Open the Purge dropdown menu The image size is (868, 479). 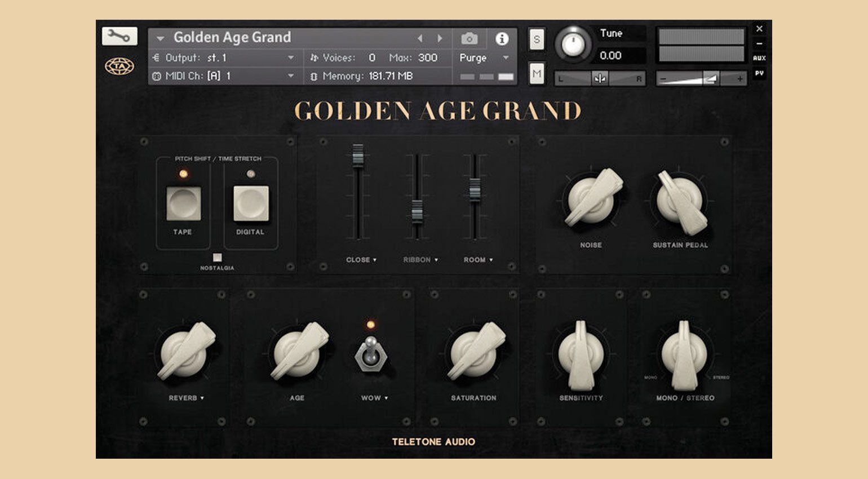(484, 57)
